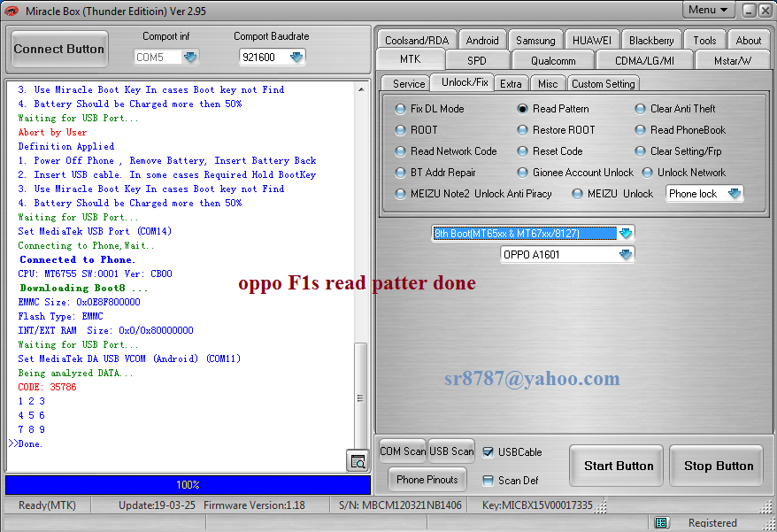Open the Tools tab

704,40
